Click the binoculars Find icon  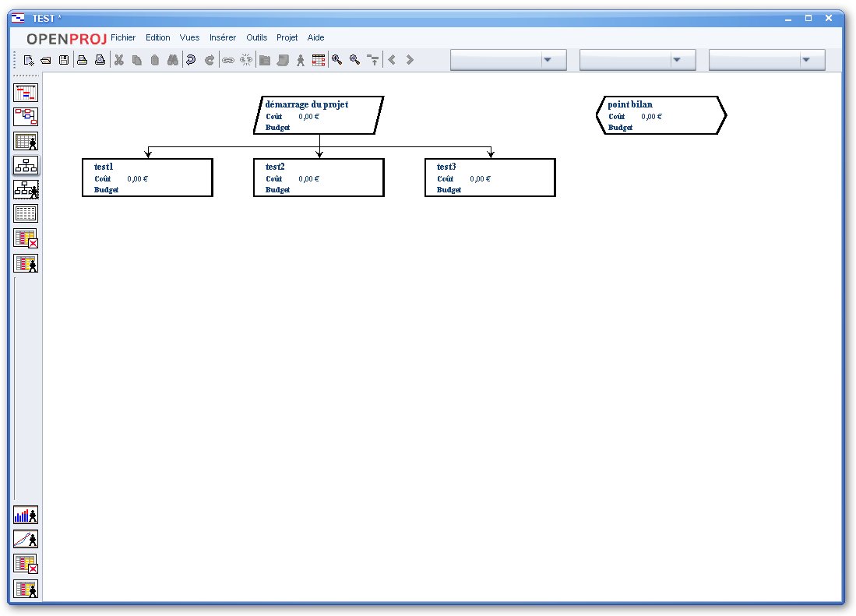coord(173,60)
